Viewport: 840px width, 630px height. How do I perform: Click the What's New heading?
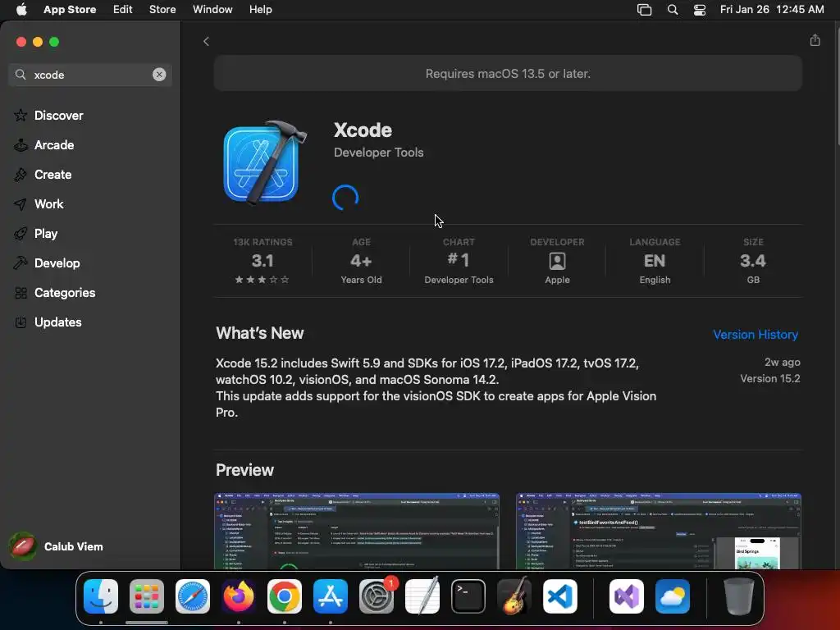(260, 333)
